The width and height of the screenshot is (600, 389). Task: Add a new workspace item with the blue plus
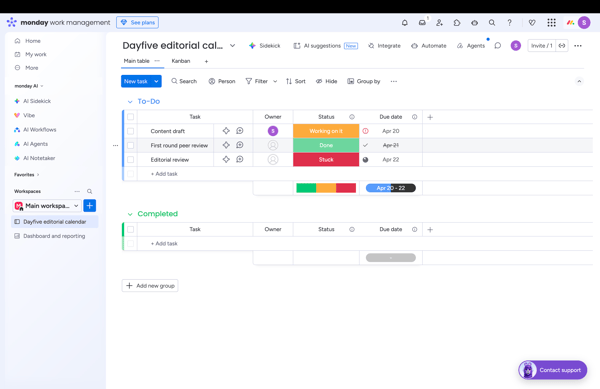click(x=90, y=206)
